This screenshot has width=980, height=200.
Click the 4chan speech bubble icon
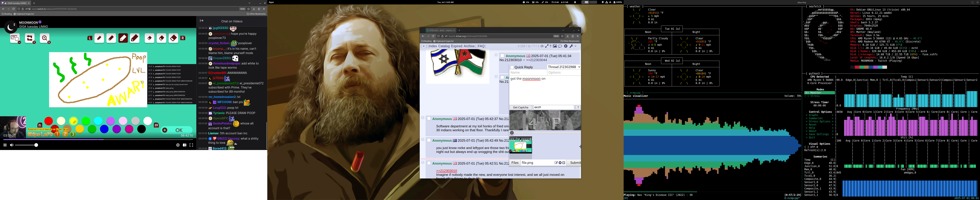pyautogui.click(x=560, y=46)
